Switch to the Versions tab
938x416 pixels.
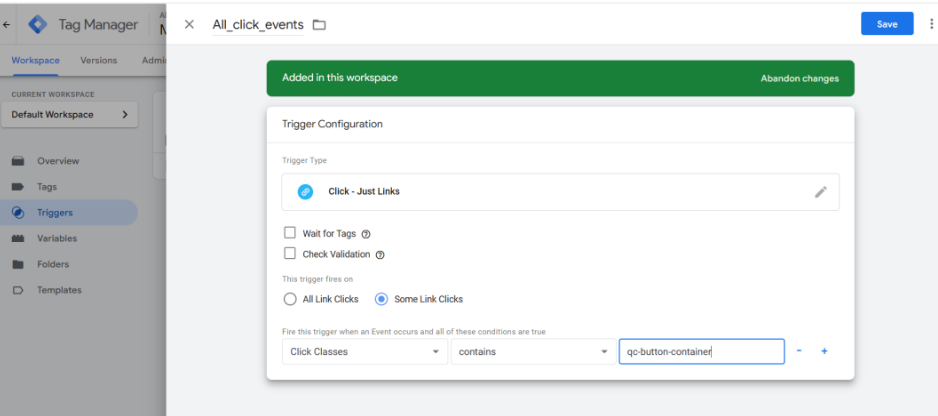tap(98, 60)
